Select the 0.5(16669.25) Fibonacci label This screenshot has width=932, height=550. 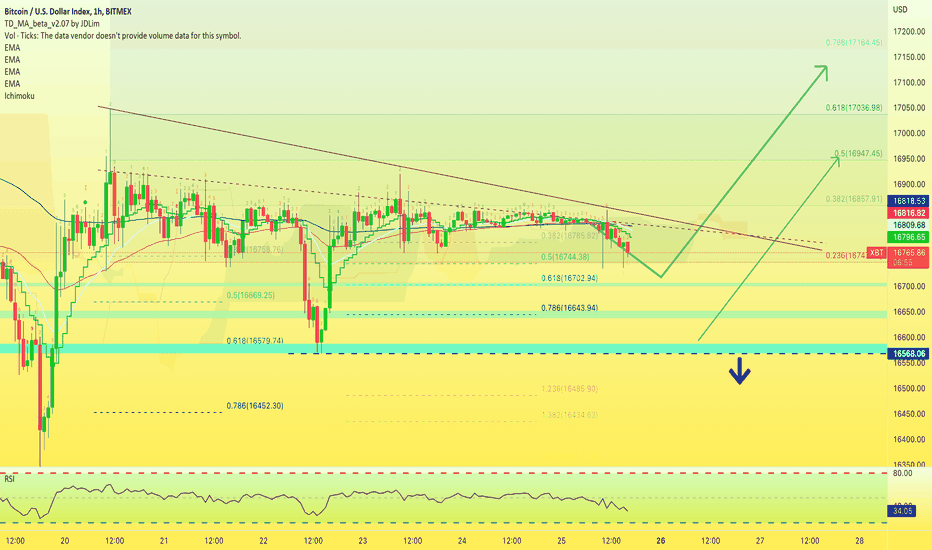pyautogui.click(x=251, y=295)
